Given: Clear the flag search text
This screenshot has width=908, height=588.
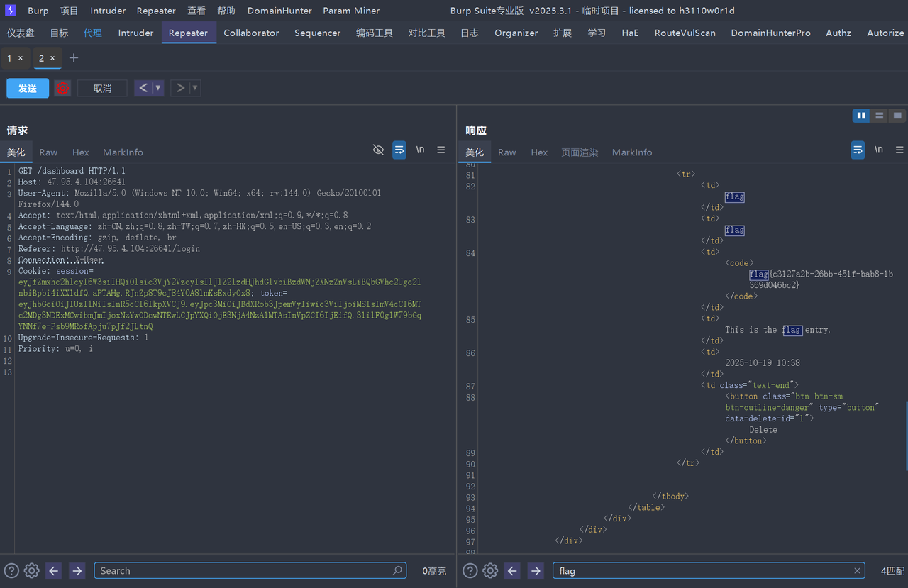Looking at the screenshot, I should (857, 570).
